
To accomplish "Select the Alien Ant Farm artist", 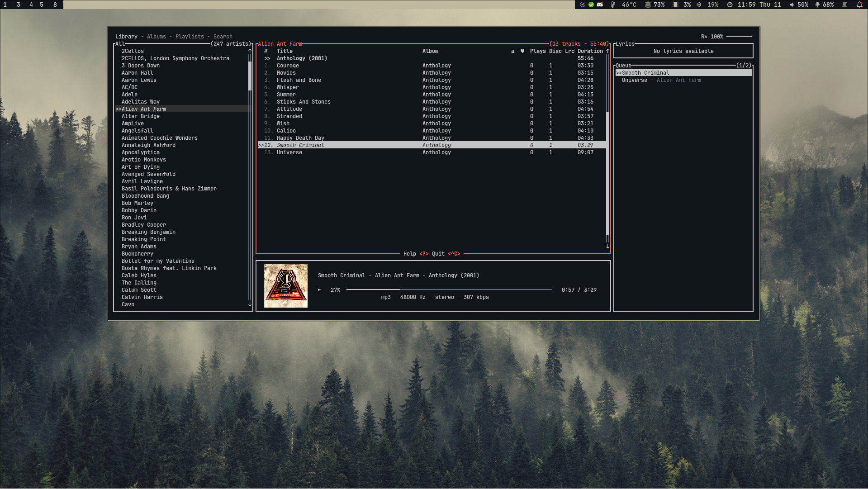I will tap(182, 109).
